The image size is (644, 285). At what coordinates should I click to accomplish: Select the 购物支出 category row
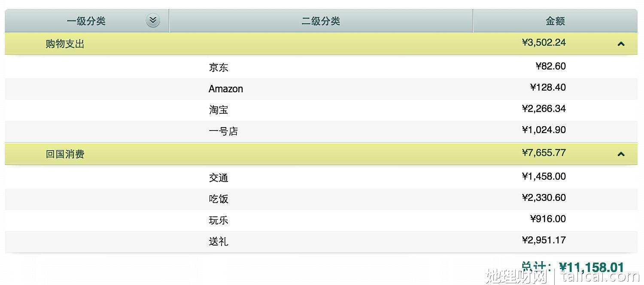point(321,44)
